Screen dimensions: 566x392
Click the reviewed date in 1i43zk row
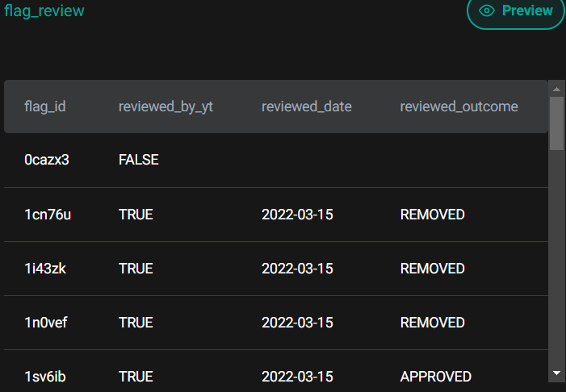tap(297, 269)
